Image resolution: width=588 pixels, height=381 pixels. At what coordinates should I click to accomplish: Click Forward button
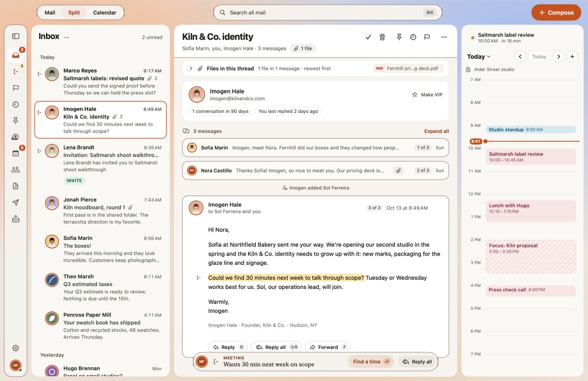point(328,347)
